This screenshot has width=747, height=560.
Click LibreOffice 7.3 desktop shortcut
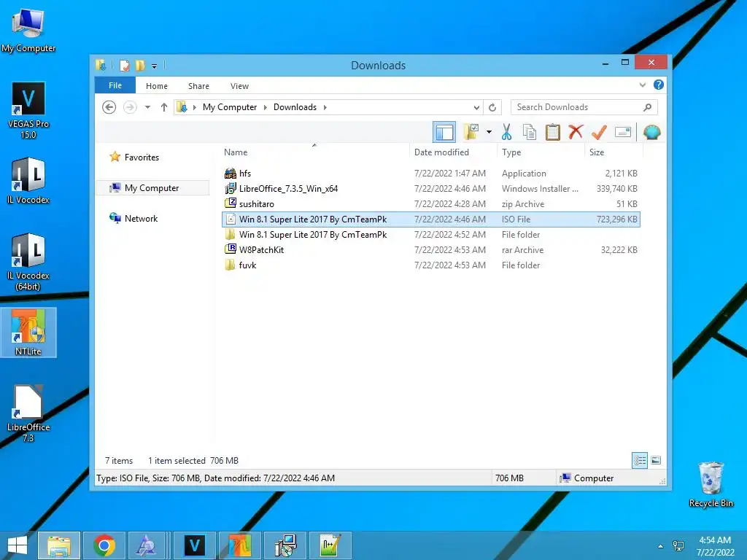pyautogui.click(x=28, y=413)
